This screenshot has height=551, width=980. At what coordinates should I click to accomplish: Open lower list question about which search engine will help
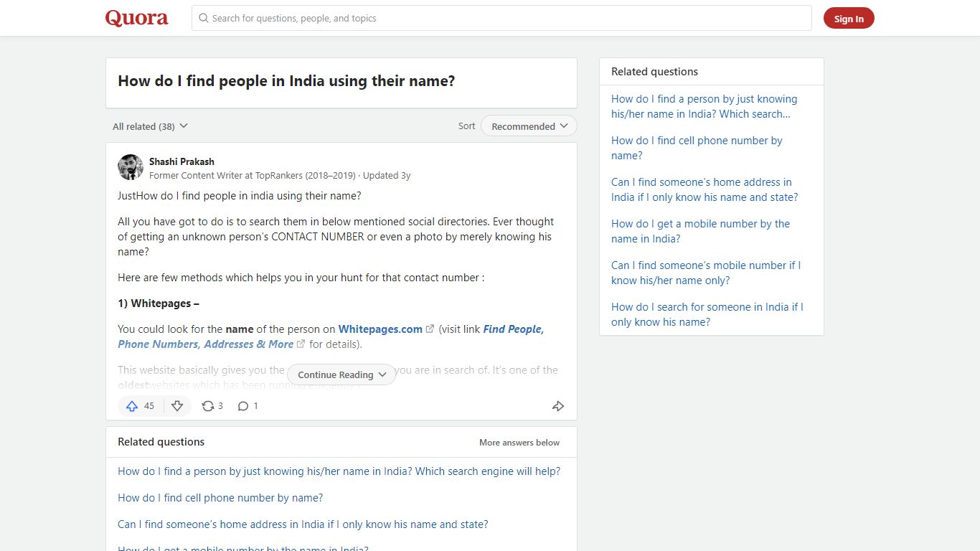[339, 471]
